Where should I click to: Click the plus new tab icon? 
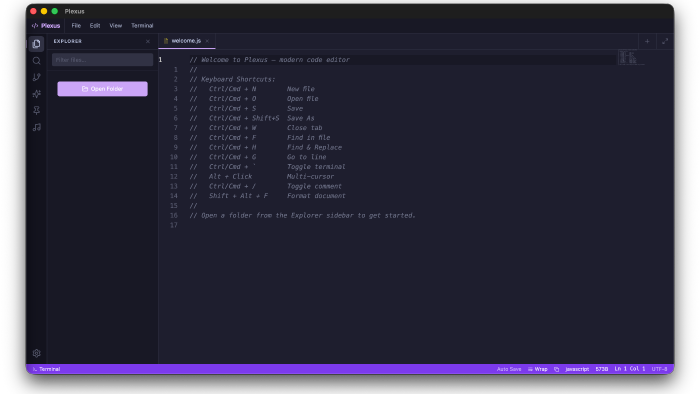click(647, 41)
